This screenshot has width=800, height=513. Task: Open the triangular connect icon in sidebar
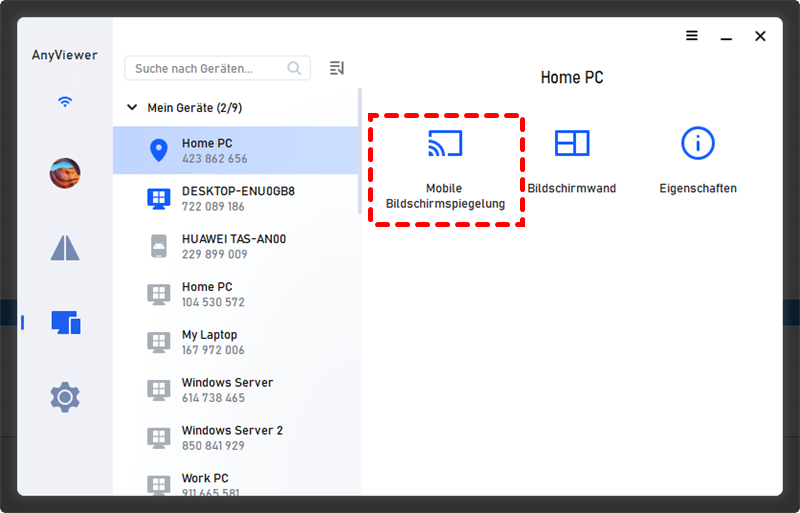65,248
